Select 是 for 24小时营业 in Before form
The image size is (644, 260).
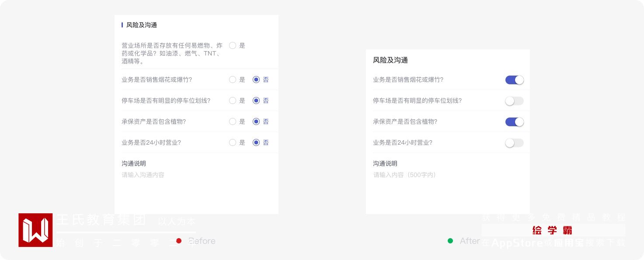coord(233,142)
